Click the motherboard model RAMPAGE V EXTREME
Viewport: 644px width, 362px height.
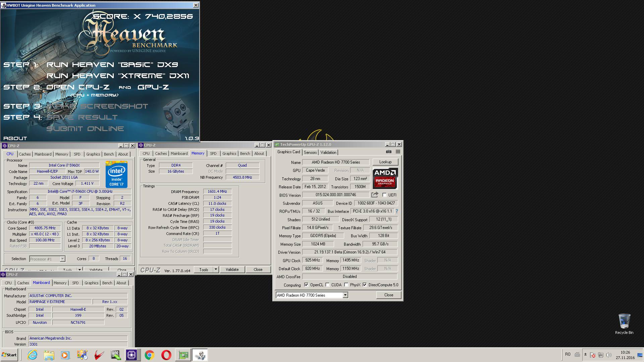pyautogui.click(x=60, y=302)
